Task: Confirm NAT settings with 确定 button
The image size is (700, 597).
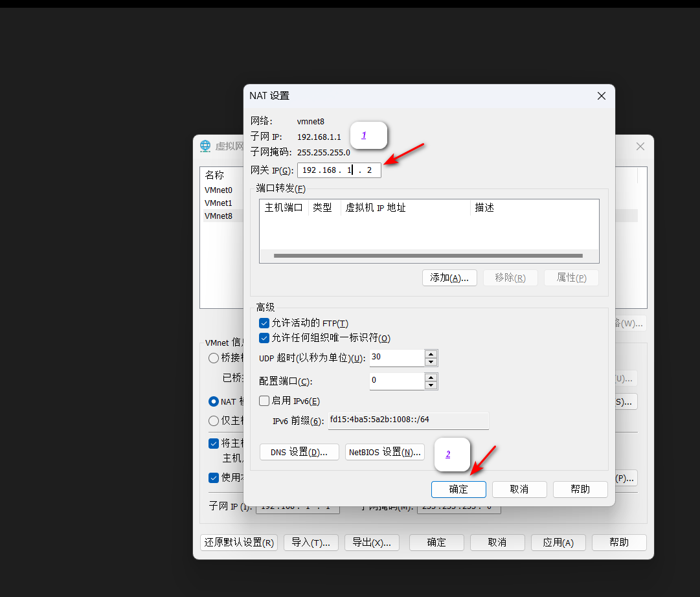Action: tap(458, 490)
